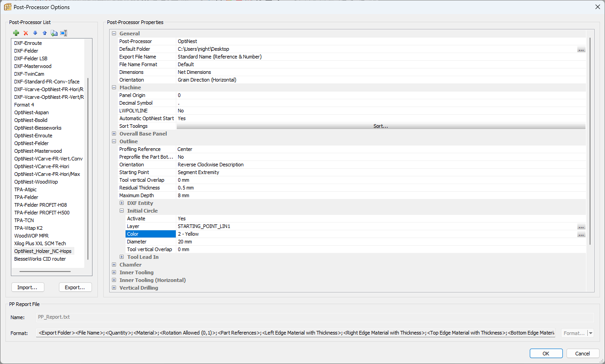This screenshot has width=605, height=364.
Task: Expand the Overall Base Panel section
Action: pos(114,134)
